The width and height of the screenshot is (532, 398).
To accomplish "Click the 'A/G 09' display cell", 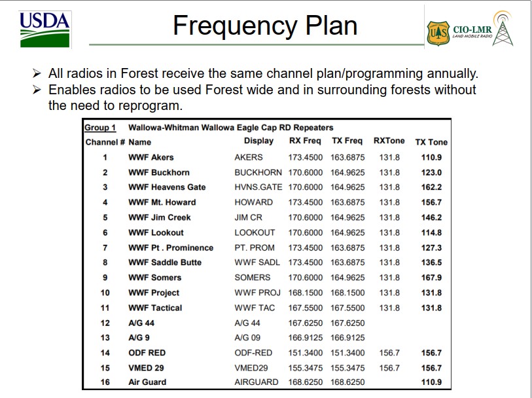I will click(x=247, y=338).
